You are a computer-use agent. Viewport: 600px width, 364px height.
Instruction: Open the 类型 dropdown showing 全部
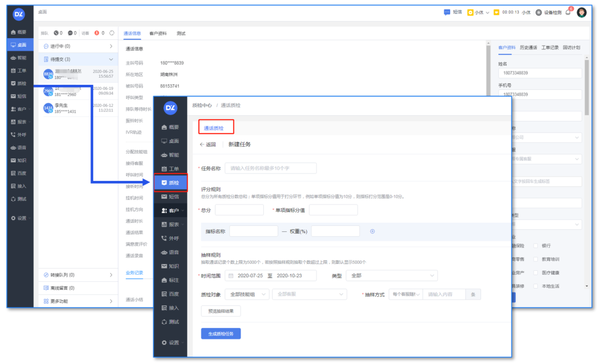click(391, 276)
